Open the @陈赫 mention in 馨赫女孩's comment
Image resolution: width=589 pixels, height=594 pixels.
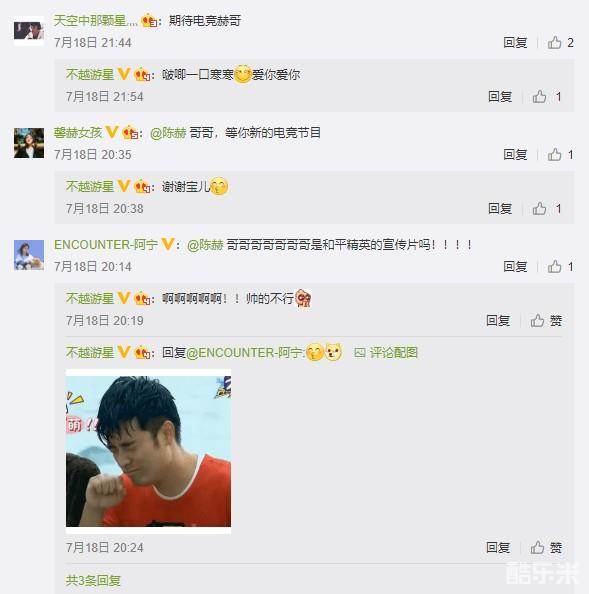pos(168,133)
